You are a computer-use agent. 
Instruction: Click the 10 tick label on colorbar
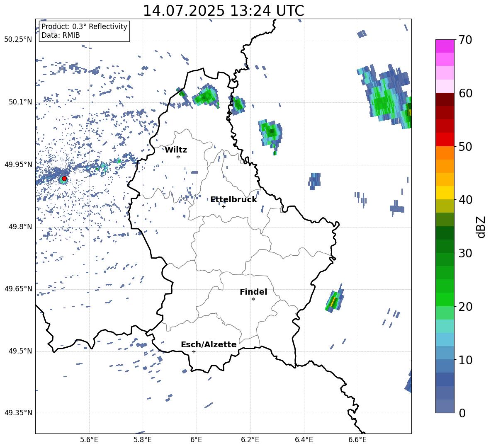(465, 360)
